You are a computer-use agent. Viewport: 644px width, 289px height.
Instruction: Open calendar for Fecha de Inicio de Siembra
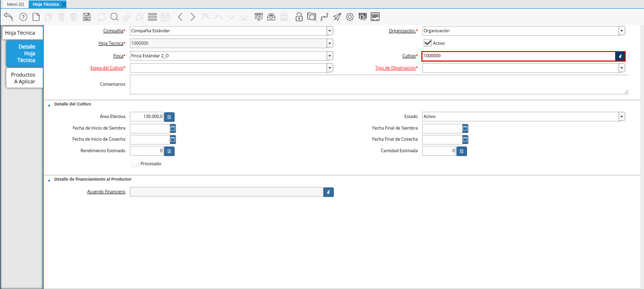click(173, 128)
